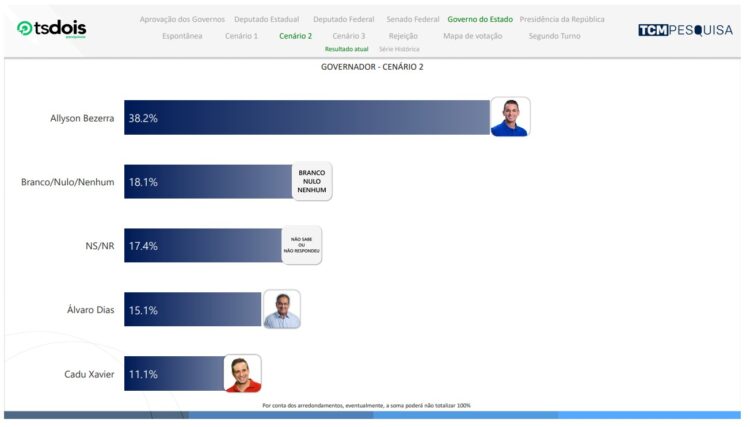Switch to Cenário 1

coord(241,36)
